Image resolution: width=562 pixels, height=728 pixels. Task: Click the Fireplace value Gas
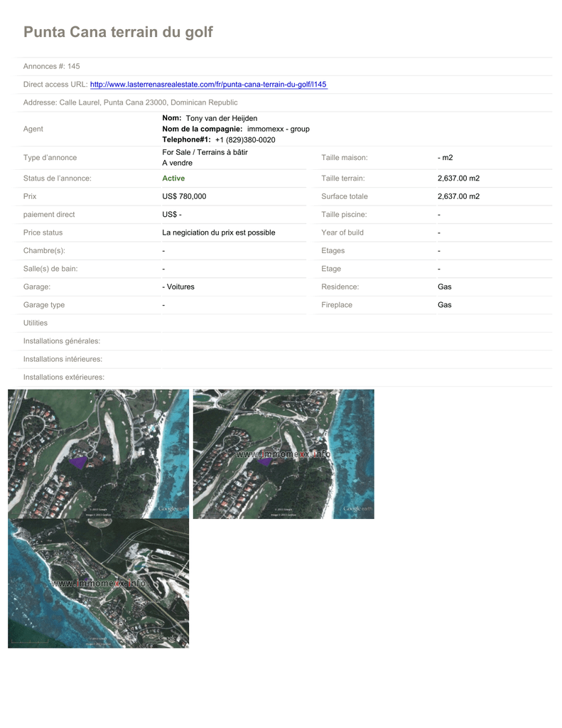click(x=444, y=305)
